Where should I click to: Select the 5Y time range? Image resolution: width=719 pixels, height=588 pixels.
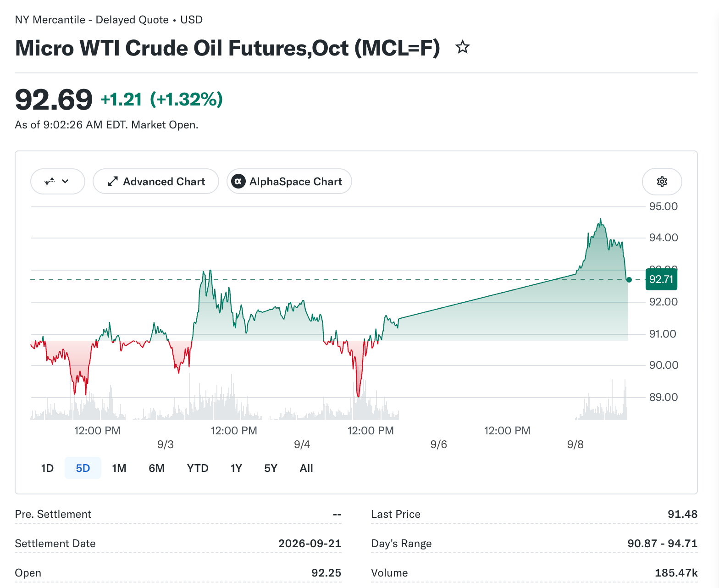[x=271, y=468]
